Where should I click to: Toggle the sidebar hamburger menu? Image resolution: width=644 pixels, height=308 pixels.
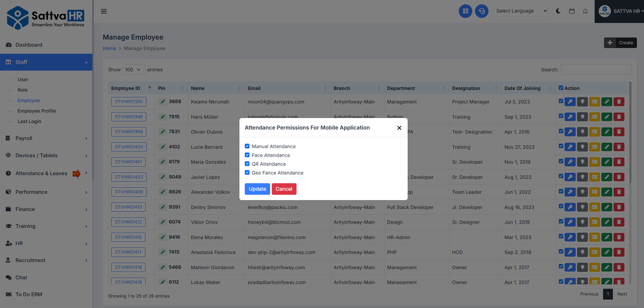coord(104,11)
